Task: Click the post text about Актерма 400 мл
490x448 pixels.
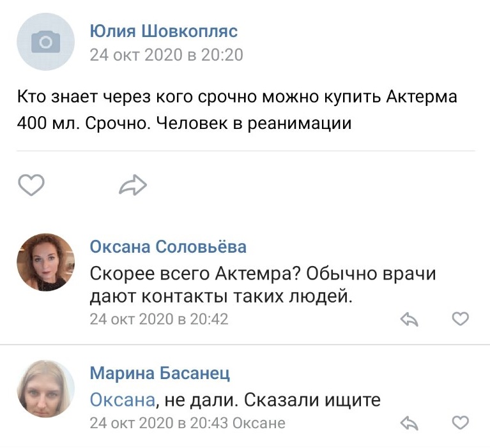Action: [x=236, y=110]
